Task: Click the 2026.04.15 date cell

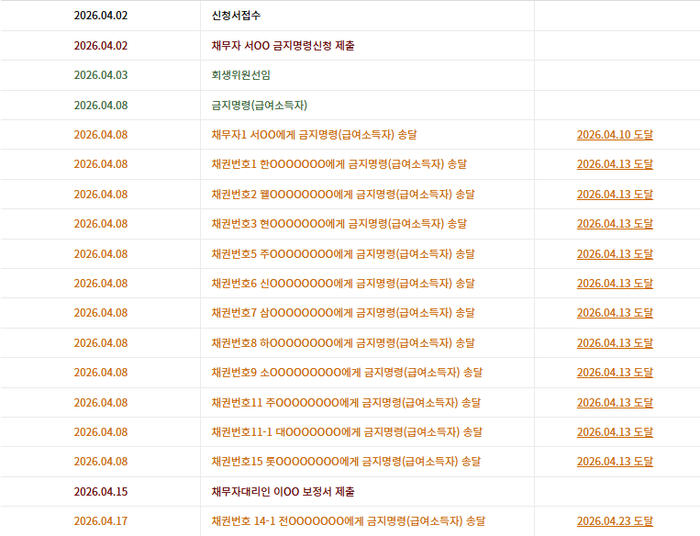Action: pos(101,492)
